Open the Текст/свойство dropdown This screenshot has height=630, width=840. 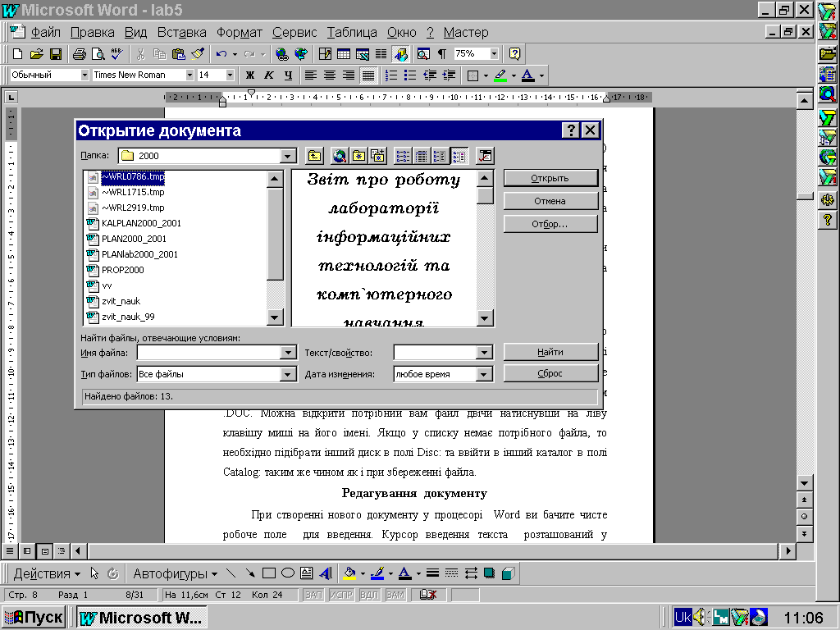point(484,352)
